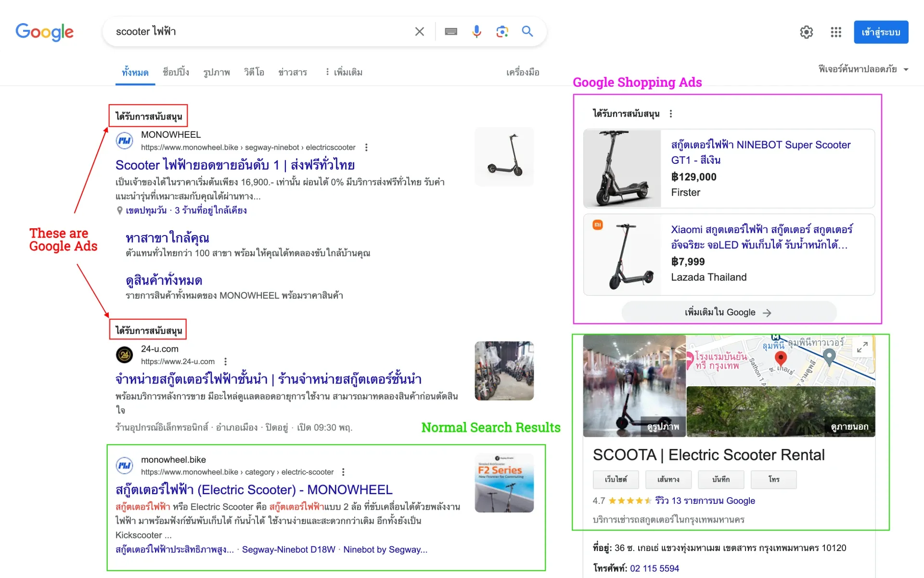Search by image with the Lens icon
924x578 pixels.
pyautogui.click(x=502, y=32)
